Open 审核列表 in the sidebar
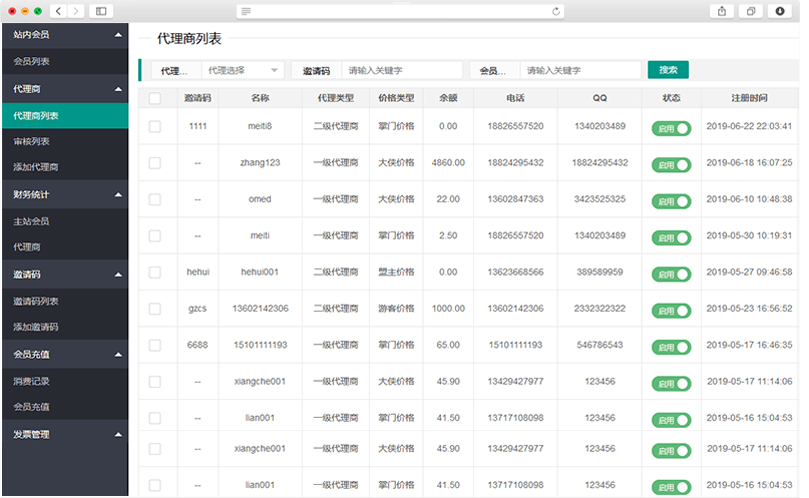The image size is (809, 498). (x=31, y=142)
